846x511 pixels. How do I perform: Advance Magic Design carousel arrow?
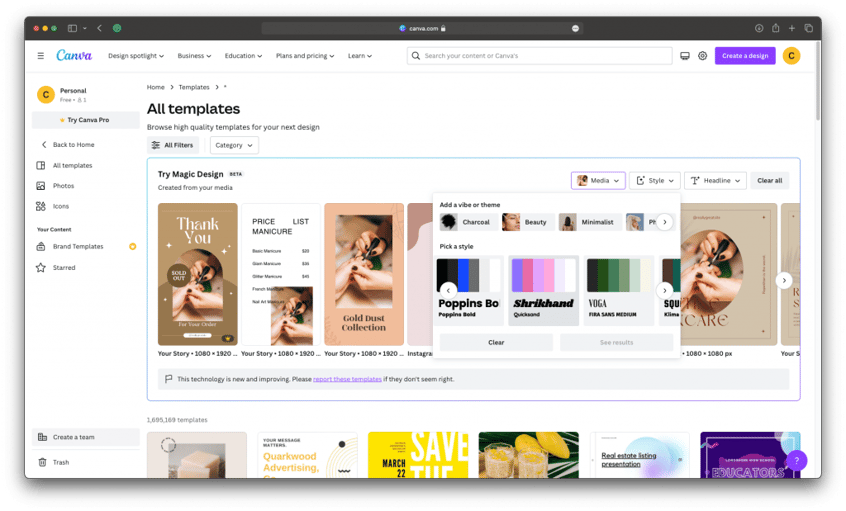click(x=784, y=280)
